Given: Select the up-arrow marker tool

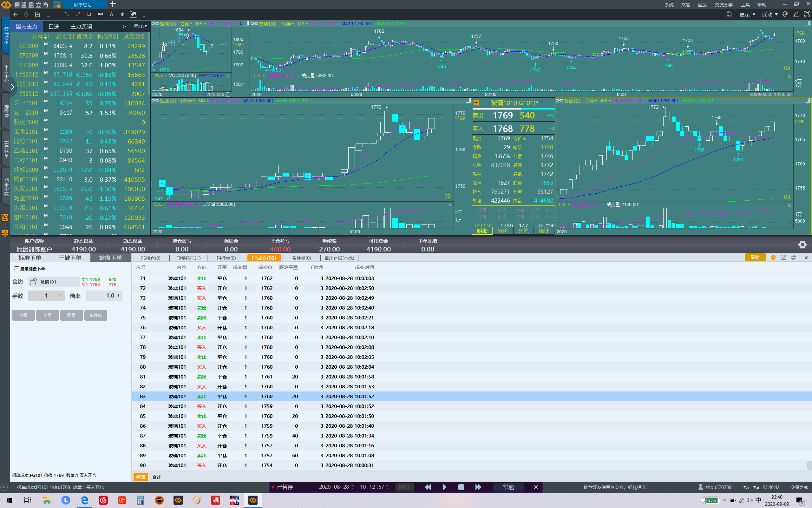Looking at the screenshot, I should click(122, 15).
